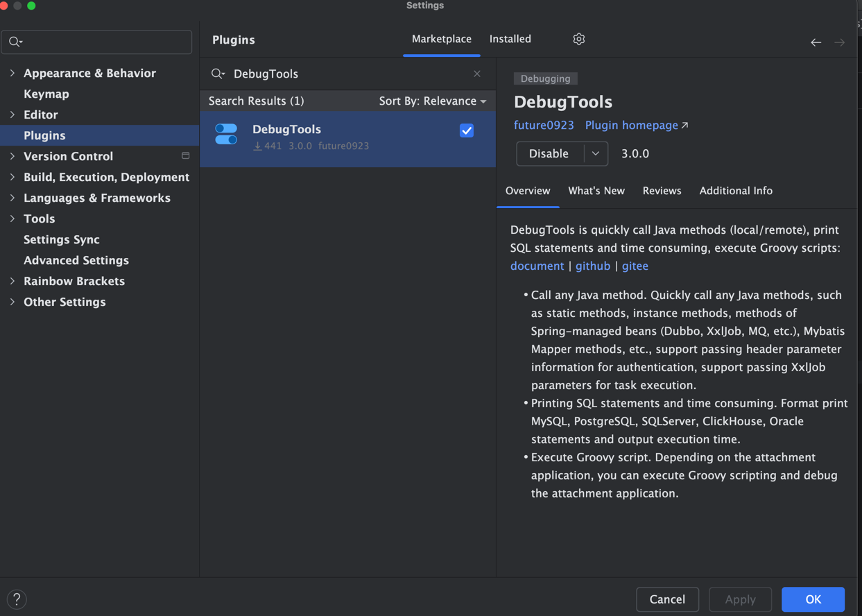Click the Apply button
The width and height of the screenshot is (862, 616).
click(x=741, y=599)
